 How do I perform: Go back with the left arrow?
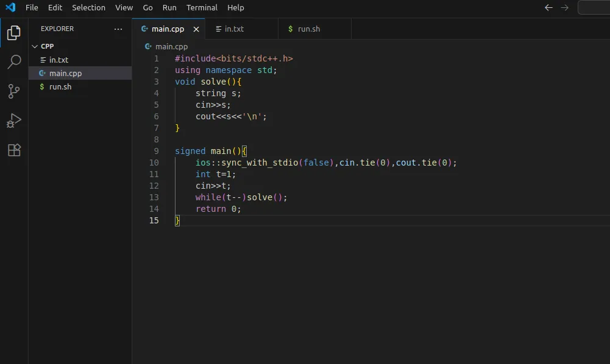coord(548,7)
